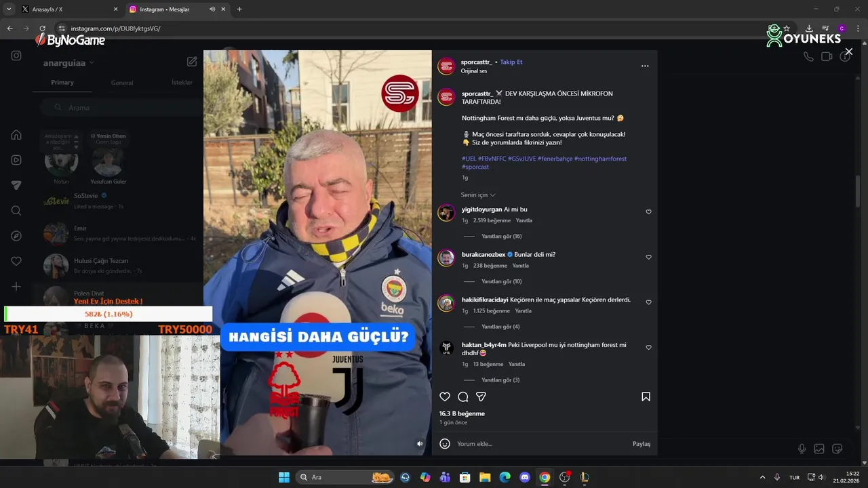This screenshot has width=868, height=488.
Task: Switch to İstekler requests tab
Action: [x=182, y=83]
